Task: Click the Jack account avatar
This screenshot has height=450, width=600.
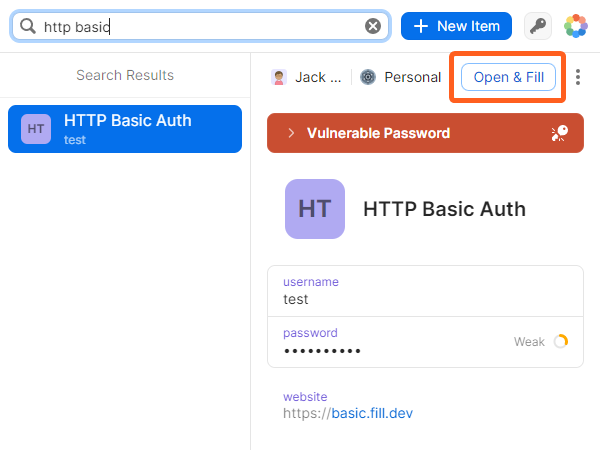Action: pos(279,77)
